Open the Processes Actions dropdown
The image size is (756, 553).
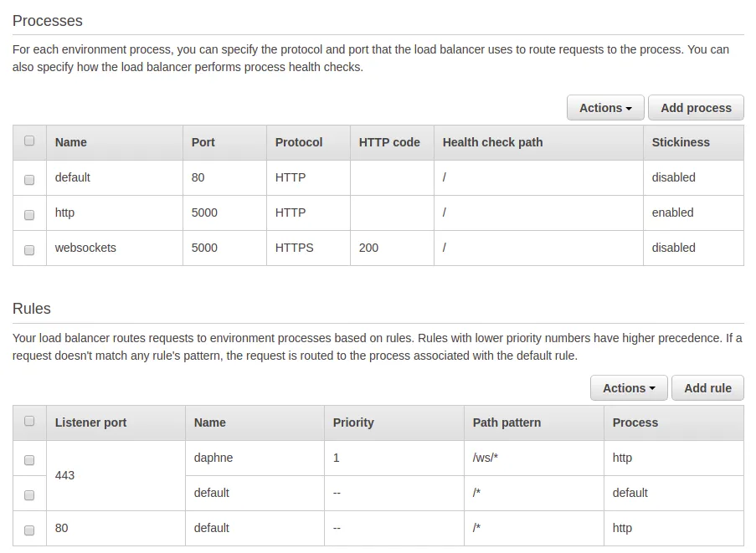(605, 108)
